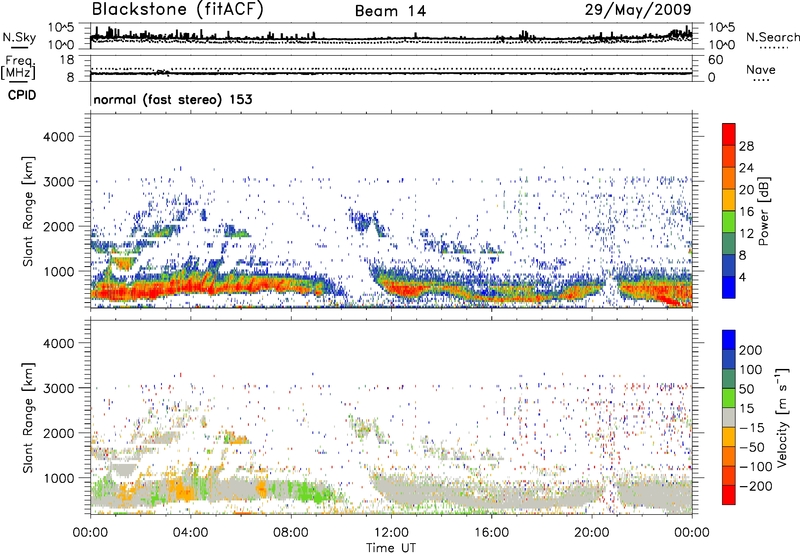The image size is (800, 554).
Task: Pick the light green 12–16 dB power segment
Action: [729, 221]
